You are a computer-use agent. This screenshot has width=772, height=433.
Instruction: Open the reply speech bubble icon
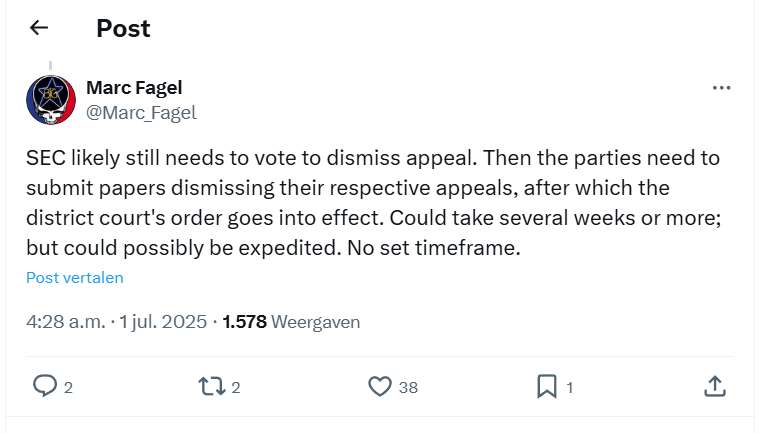click(x=45, y=386)
